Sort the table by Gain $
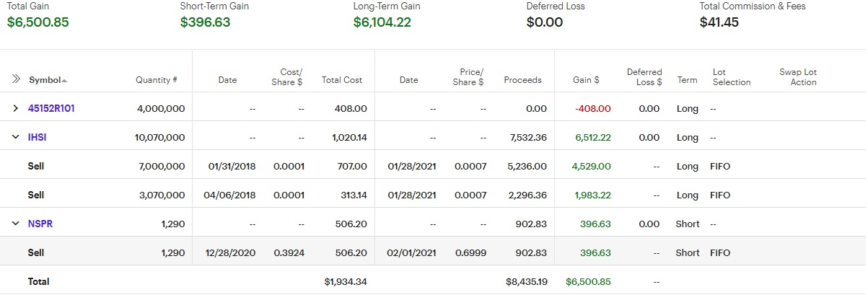868x295 pixels. 586,80
